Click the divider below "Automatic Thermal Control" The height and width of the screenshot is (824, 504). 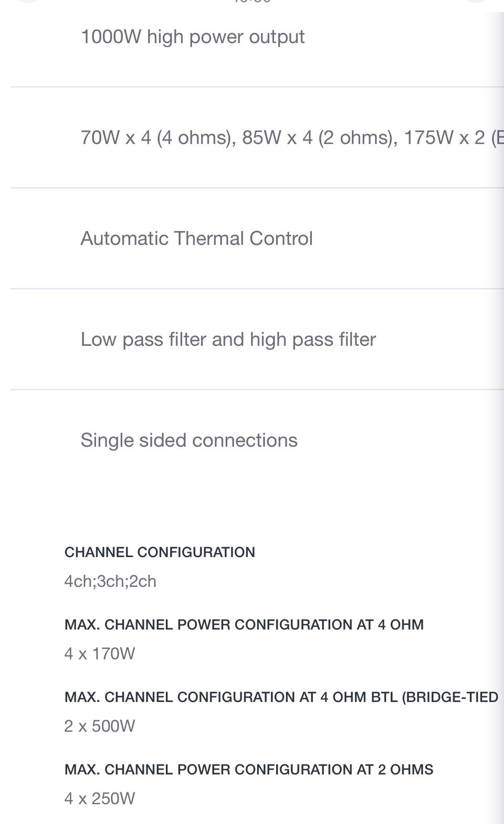[256, 289]
